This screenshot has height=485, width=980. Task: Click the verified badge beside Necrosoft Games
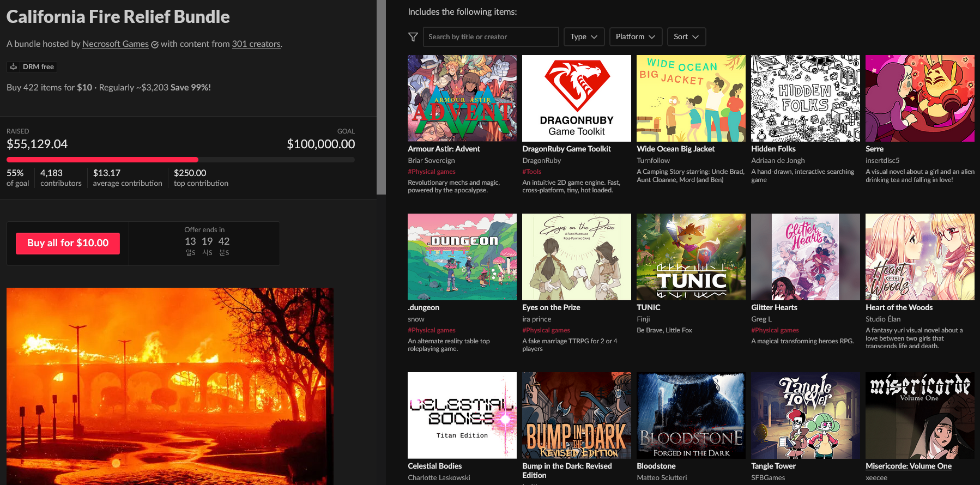point(155,45)
